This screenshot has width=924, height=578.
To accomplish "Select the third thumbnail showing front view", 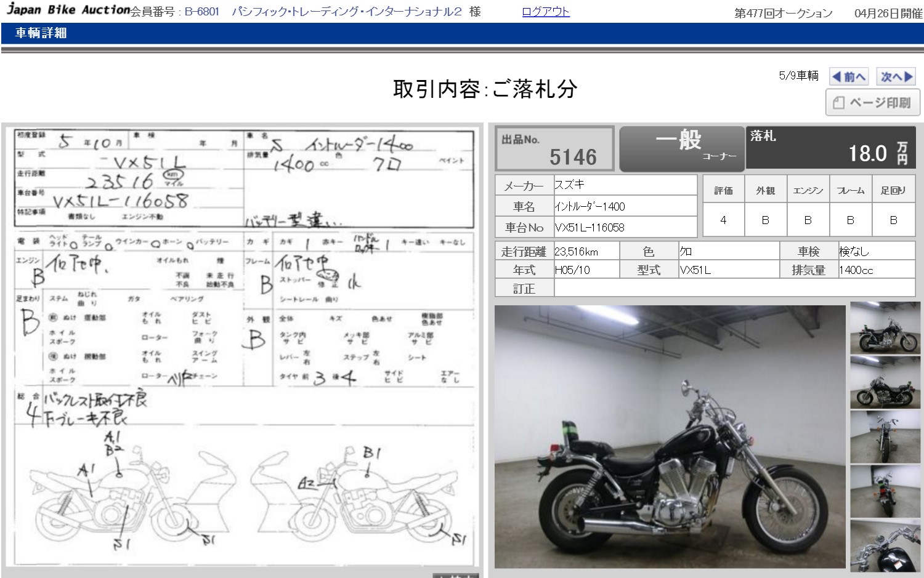I will 885,437.
